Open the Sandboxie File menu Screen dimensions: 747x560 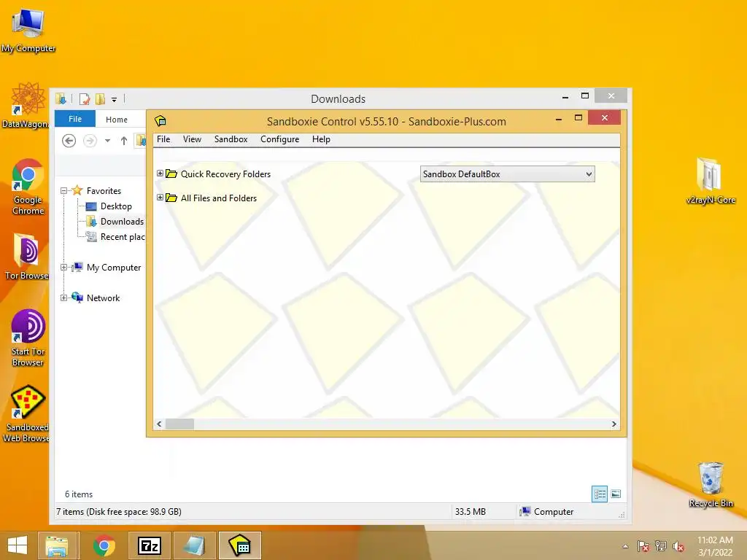point(163,139)
